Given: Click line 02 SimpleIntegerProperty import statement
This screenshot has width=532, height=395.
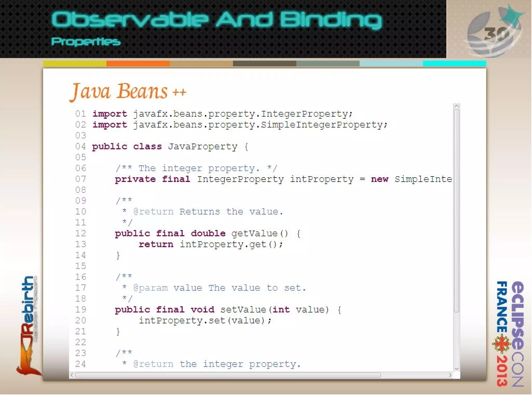Looking at the screenshot, I should [240, 125].
